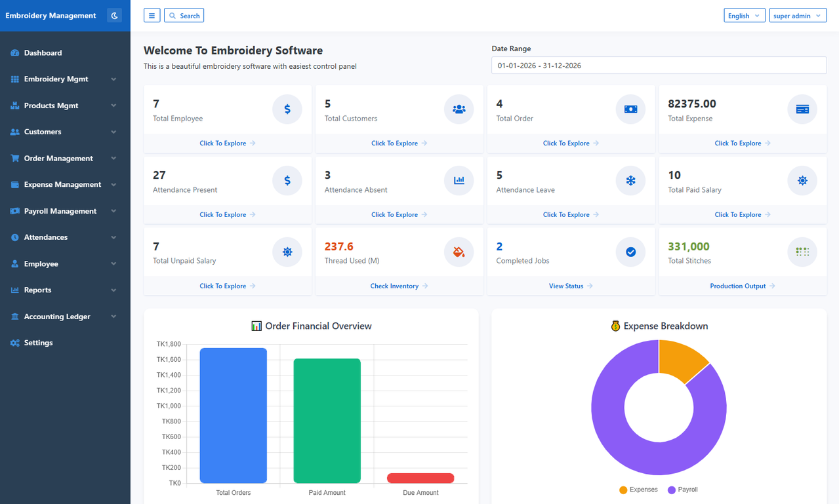Click the Attendance Absent chart icon
The height and width of the screenshot is (504, 839).
click(x=459, y=180)
